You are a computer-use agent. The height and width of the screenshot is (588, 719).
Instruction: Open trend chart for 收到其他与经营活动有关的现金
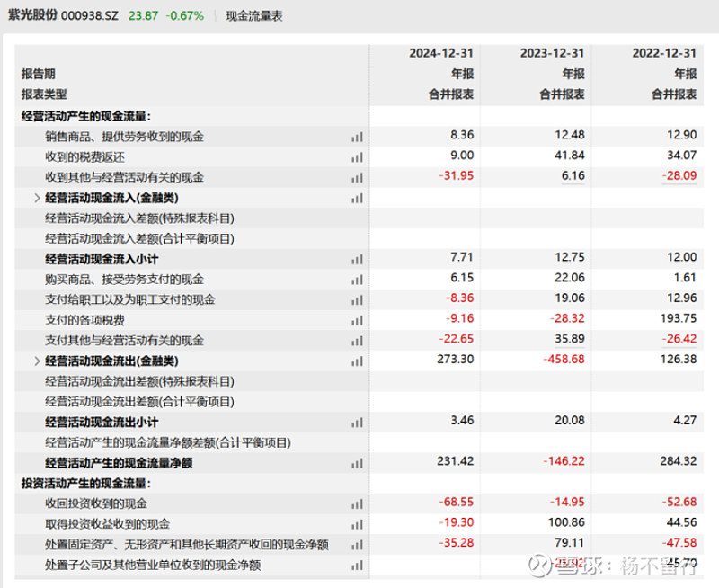click(356, 178)
